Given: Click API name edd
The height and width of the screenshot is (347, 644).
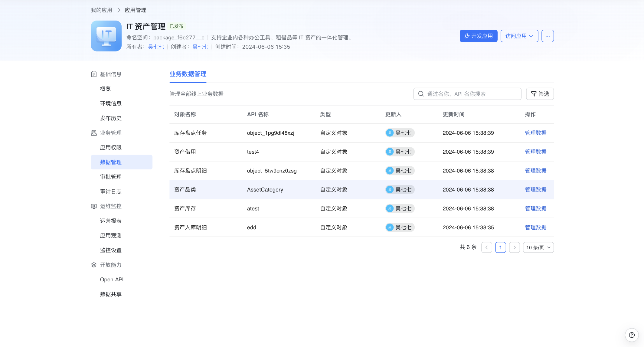Looking at the screenshot, I should pos(252,228).
